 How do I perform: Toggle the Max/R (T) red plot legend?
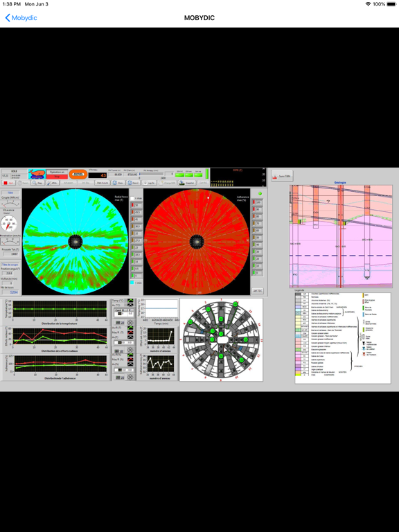tap(130, 332)
